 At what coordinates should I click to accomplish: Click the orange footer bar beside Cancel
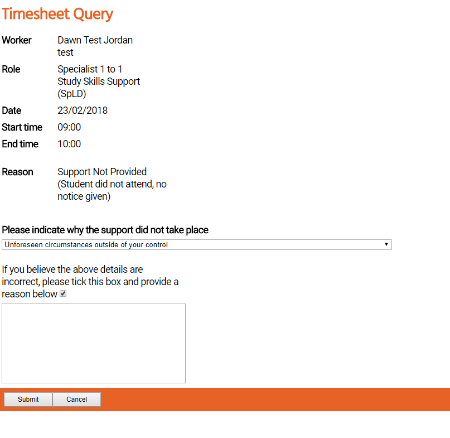click(275, 399)
